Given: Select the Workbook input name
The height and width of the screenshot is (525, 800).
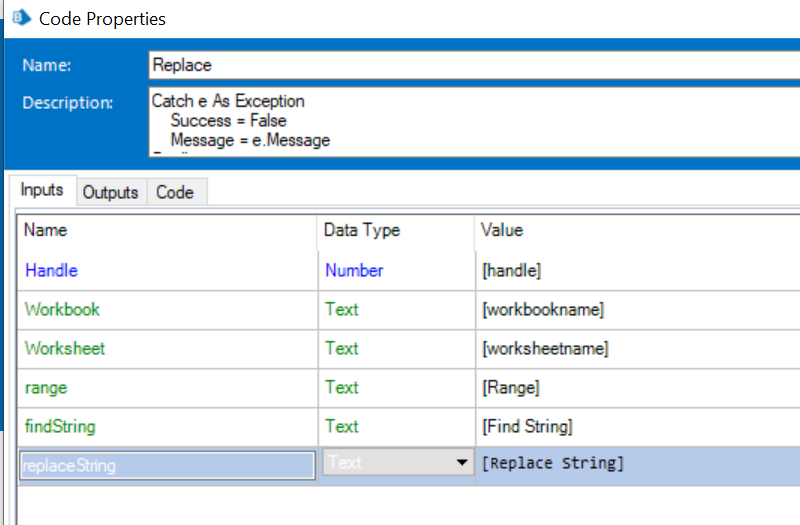Looking at the screenshot, I should click(62, 309).
